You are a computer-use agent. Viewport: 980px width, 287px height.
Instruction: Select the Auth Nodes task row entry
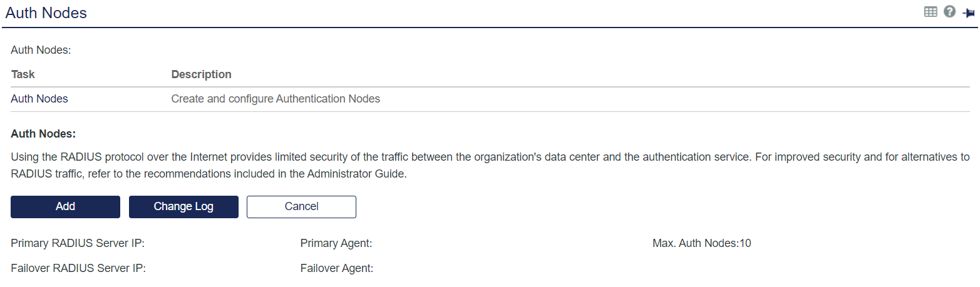click(39, 99)
